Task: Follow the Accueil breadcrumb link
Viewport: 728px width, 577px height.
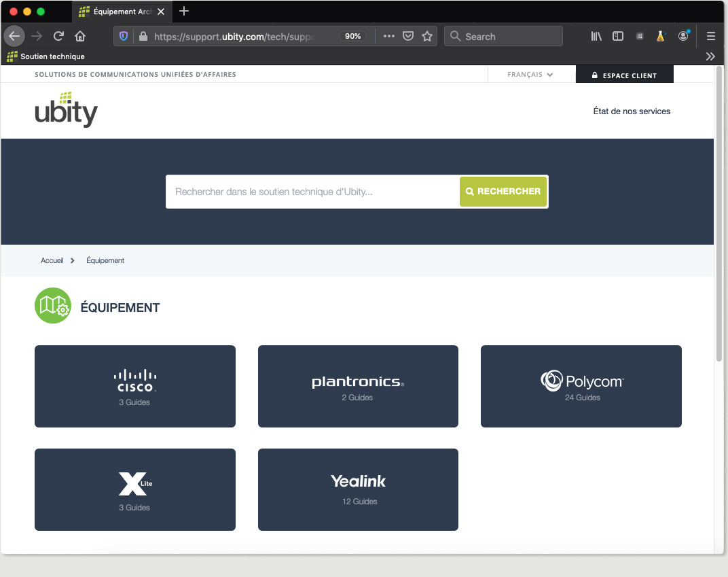Action: pyautogui.click(x=52, y=260)
